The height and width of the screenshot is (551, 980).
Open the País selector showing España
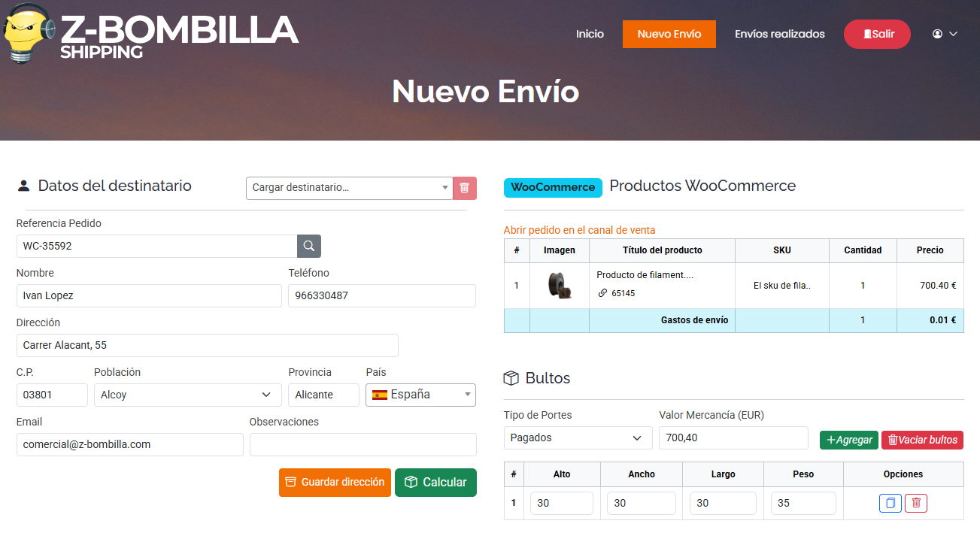pyautogui.click(x=420, y=395)
